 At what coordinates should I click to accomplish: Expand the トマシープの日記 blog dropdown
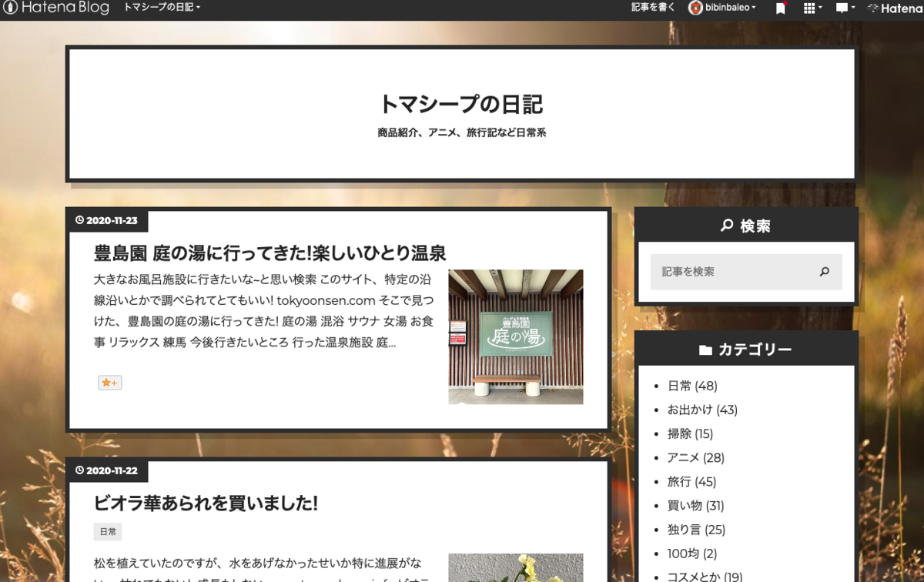click(162, 8)
